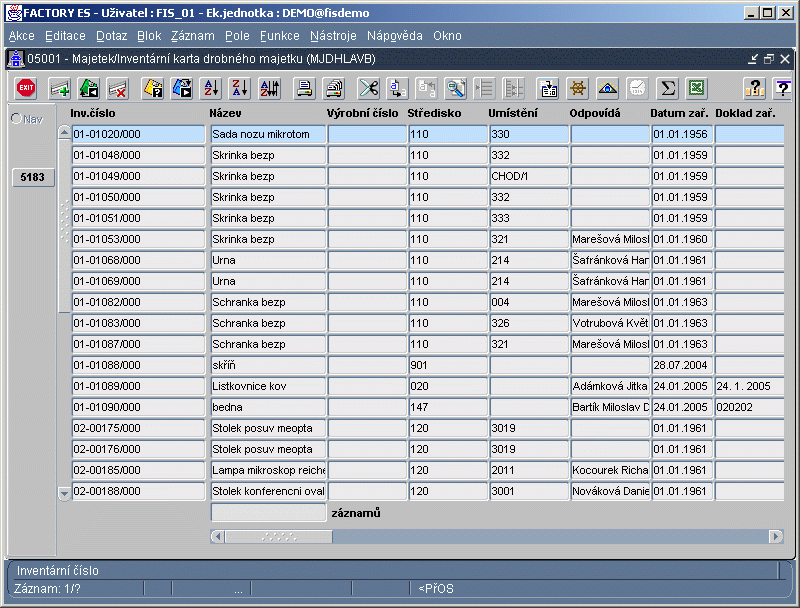Screen dimensions: 800x608
Task: Open the Funkce menu
Action: (280, 36)
